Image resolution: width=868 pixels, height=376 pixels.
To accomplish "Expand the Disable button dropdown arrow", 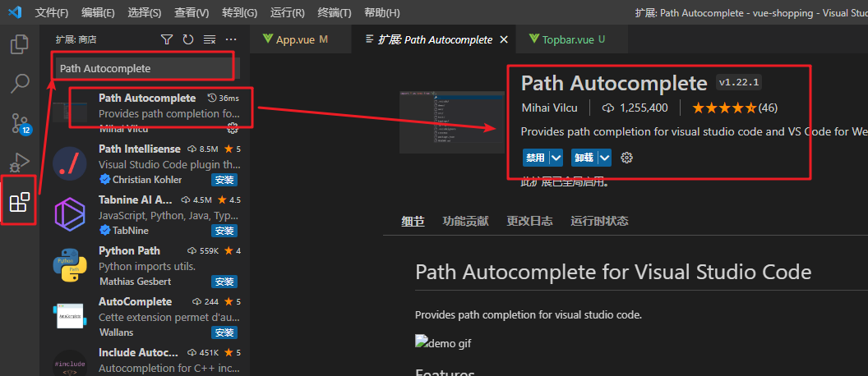I will tap(556, 158).
